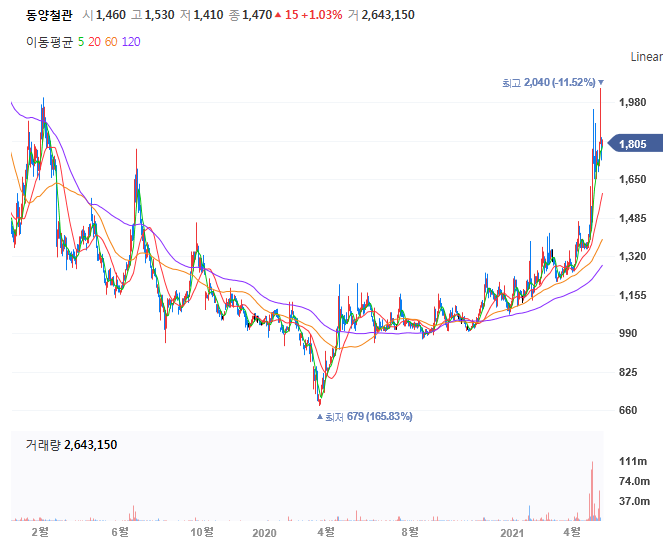663x556 pixels.
Task: Click the 825 price axis label
Action: coord(628,372)
